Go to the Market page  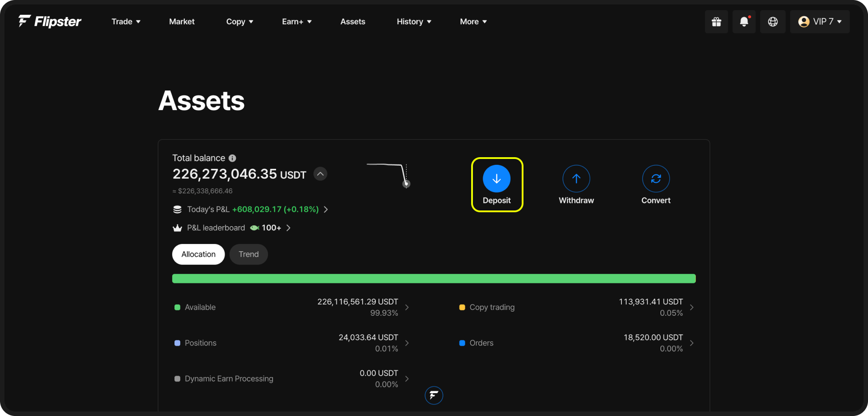pyautogui.click(x=182, y=21)
